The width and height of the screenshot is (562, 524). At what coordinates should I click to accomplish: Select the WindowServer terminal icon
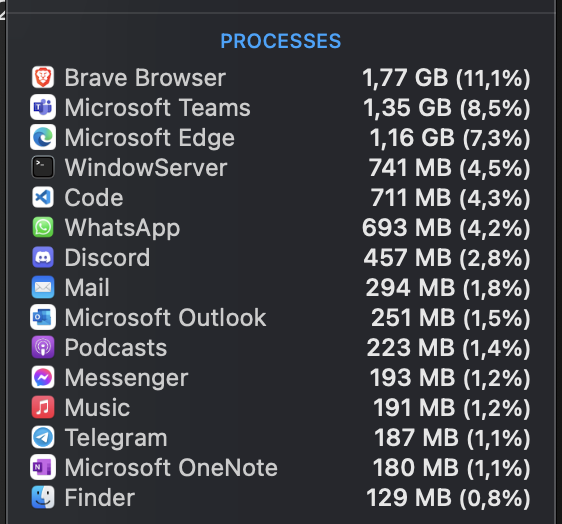pos(43,167)
